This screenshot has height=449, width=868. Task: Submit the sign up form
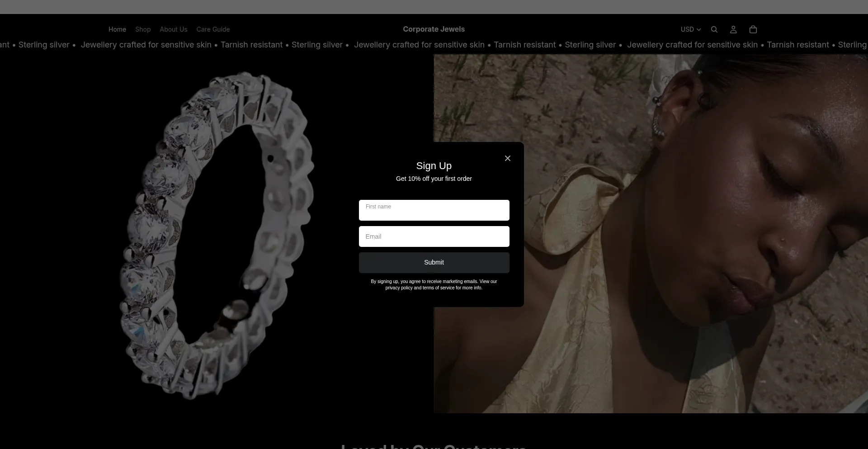click(x=434, y=263)
